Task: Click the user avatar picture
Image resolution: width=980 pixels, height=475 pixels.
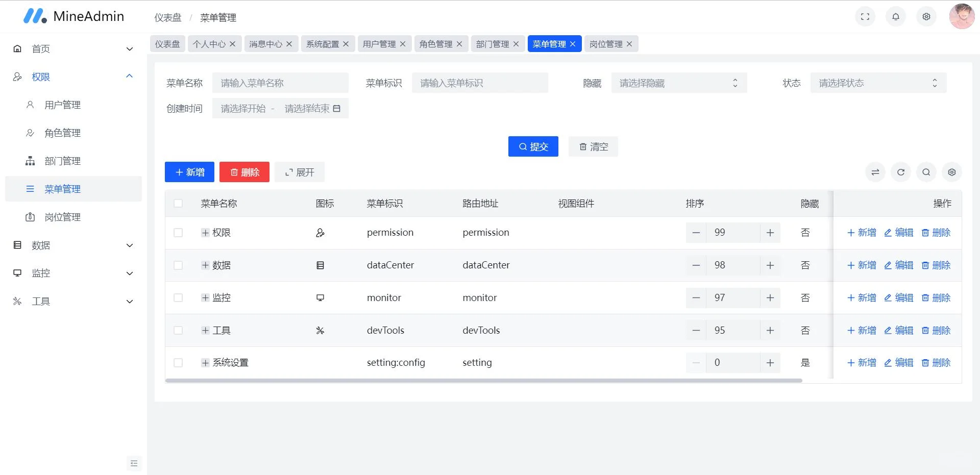Action: (x=962, y=17)
